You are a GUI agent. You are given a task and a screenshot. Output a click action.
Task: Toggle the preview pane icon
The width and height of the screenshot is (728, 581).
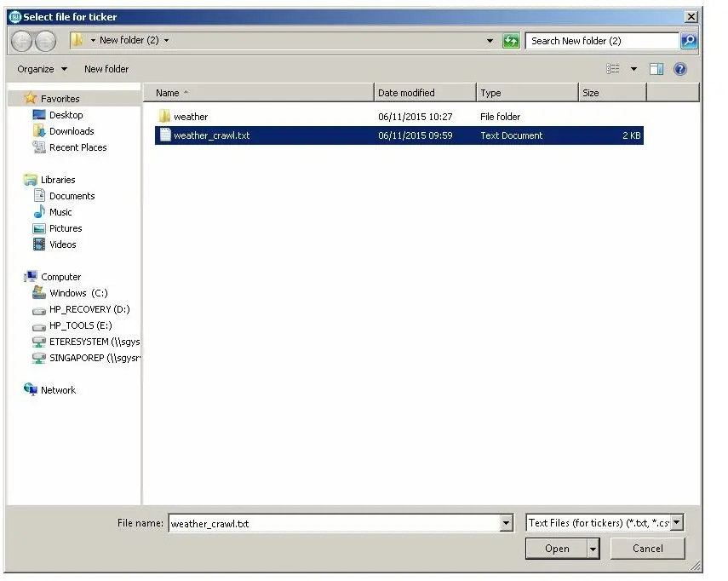[656, 69]
